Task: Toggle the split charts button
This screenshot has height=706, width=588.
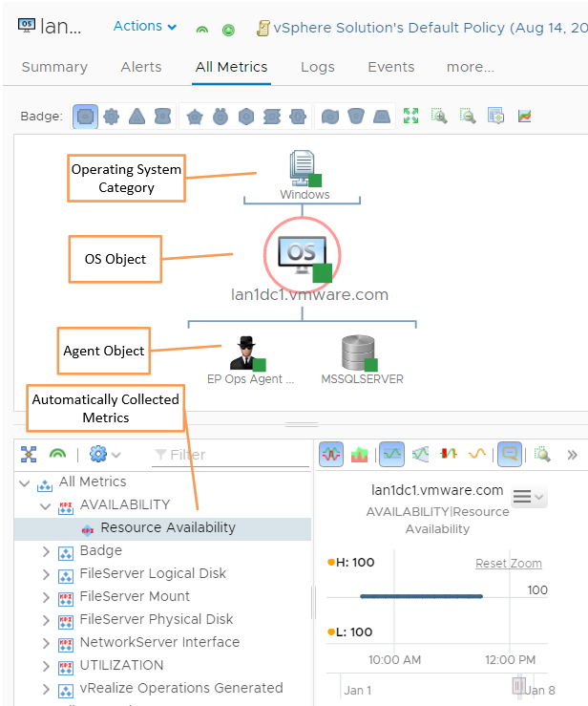Action: click(331, 455)
